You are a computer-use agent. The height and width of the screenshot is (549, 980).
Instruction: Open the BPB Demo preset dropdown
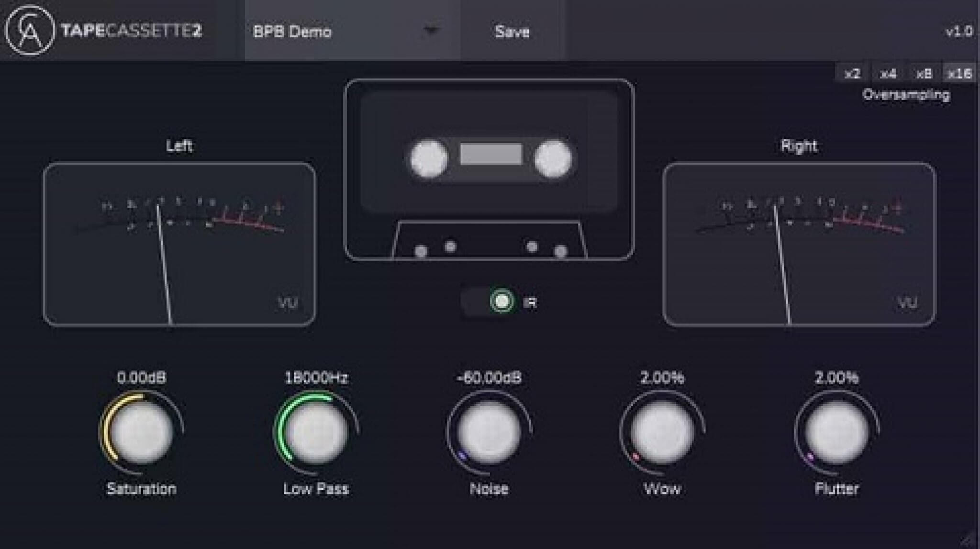[x=335, y=32]
